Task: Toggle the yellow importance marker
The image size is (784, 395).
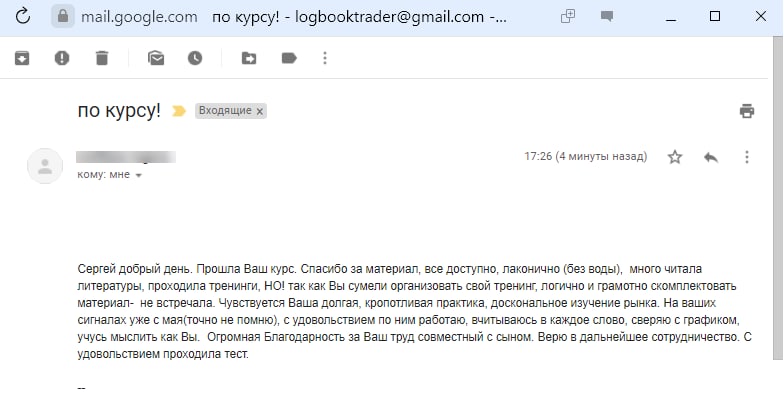Action: (x=178, y=111)
